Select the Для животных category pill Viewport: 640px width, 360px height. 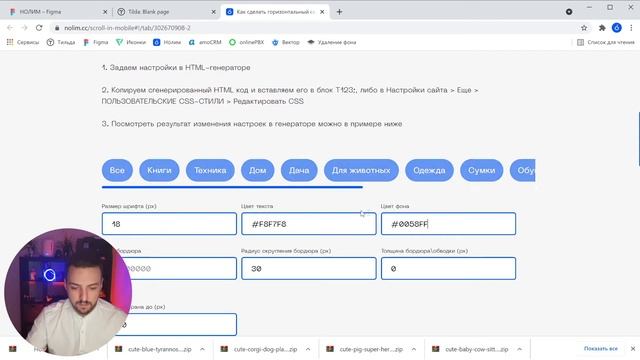click(x=361, y=170)
